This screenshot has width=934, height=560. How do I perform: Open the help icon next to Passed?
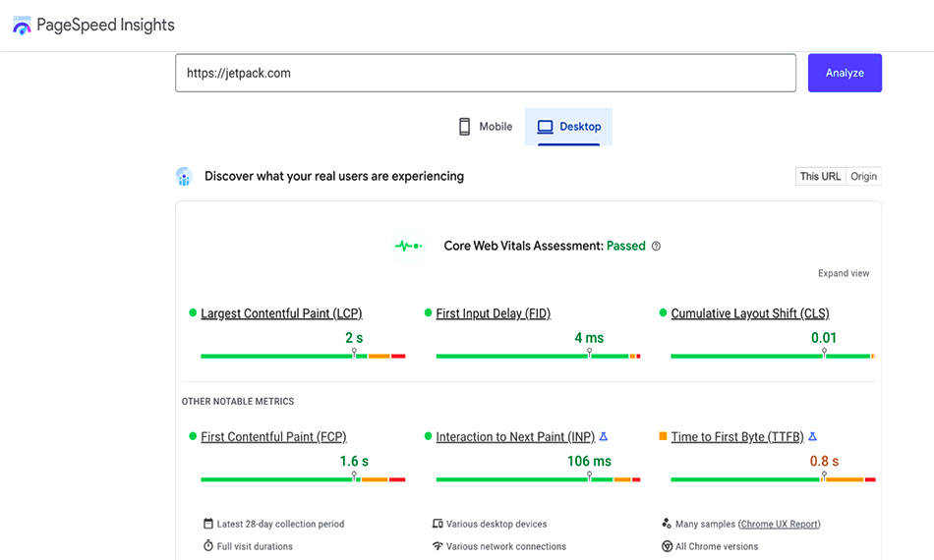coord(656,247)
